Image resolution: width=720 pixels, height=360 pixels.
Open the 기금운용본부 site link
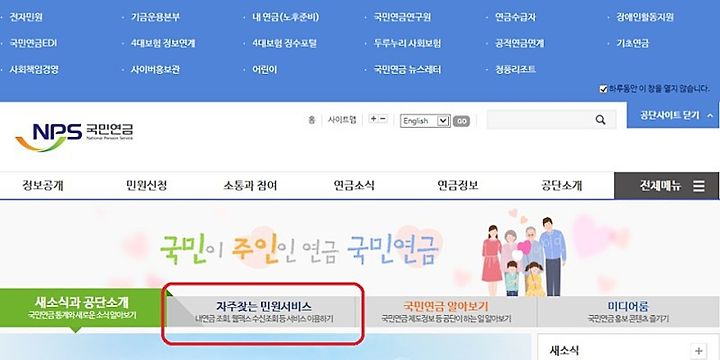tap(155, 18)
